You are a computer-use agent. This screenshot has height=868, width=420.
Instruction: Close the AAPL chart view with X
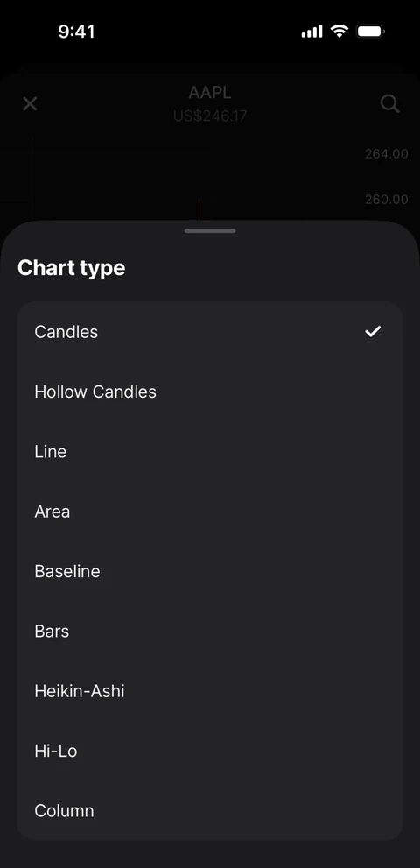coord(30,103)
